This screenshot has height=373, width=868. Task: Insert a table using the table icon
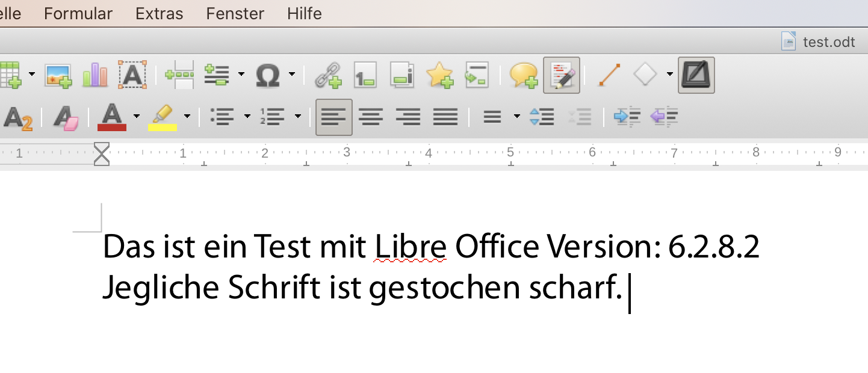[x=10, y=75]
